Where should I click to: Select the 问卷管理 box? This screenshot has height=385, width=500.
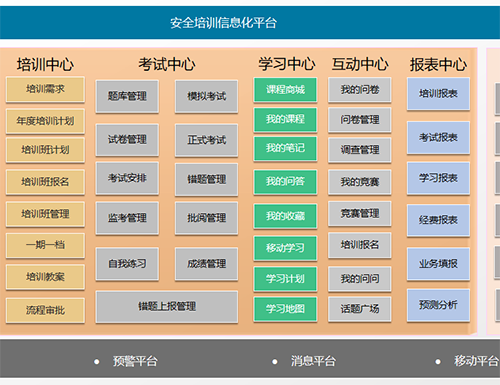pos(360,120)
